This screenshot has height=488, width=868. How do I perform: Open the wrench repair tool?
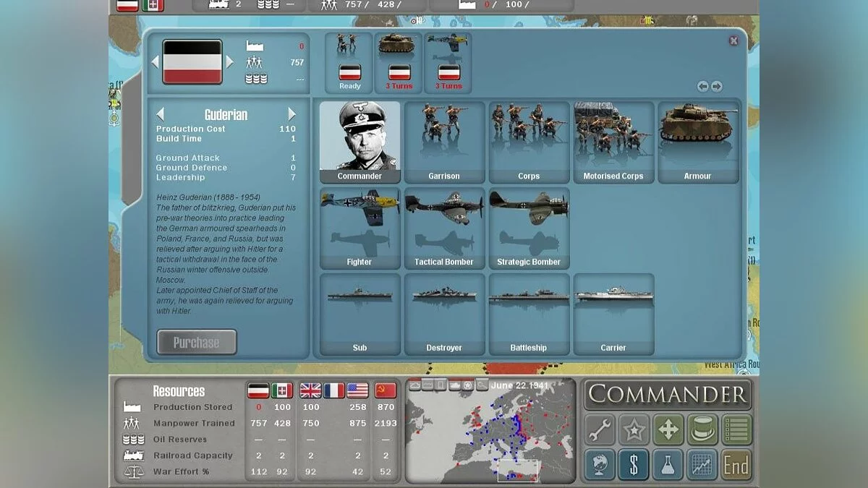pos(600,430)
